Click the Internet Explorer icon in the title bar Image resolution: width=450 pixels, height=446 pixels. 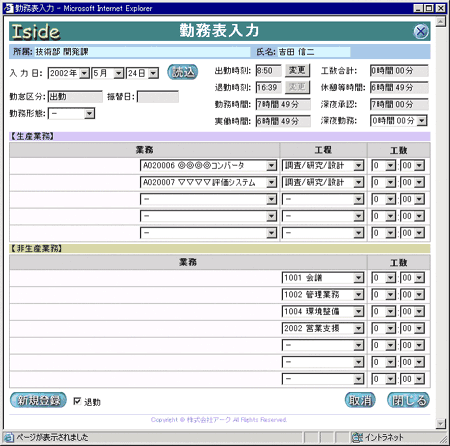(x=8, y=8)
